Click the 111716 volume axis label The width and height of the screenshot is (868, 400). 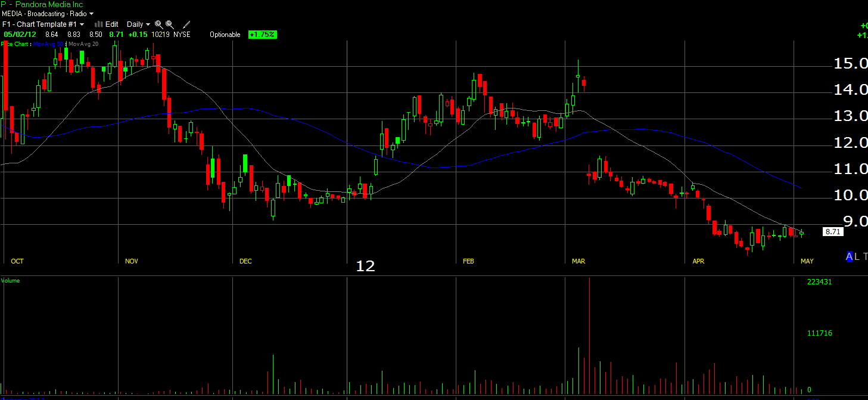pos(819,333)
